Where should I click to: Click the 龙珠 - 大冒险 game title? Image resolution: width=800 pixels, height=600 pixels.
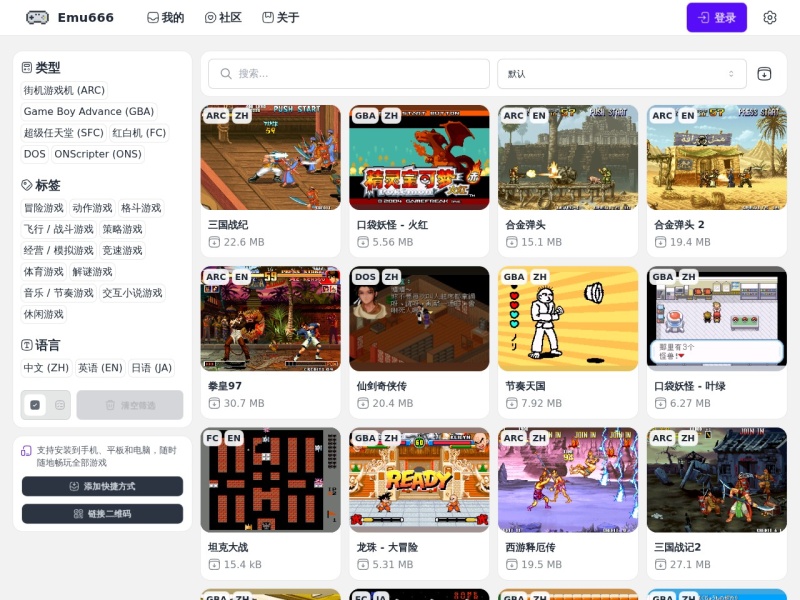point(387,547)
